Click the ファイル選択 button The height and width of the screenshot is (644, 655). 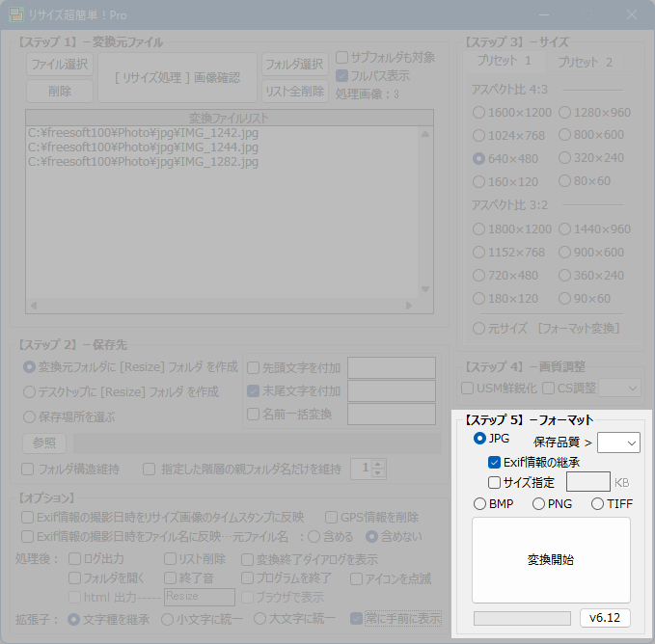coord(60,65)
